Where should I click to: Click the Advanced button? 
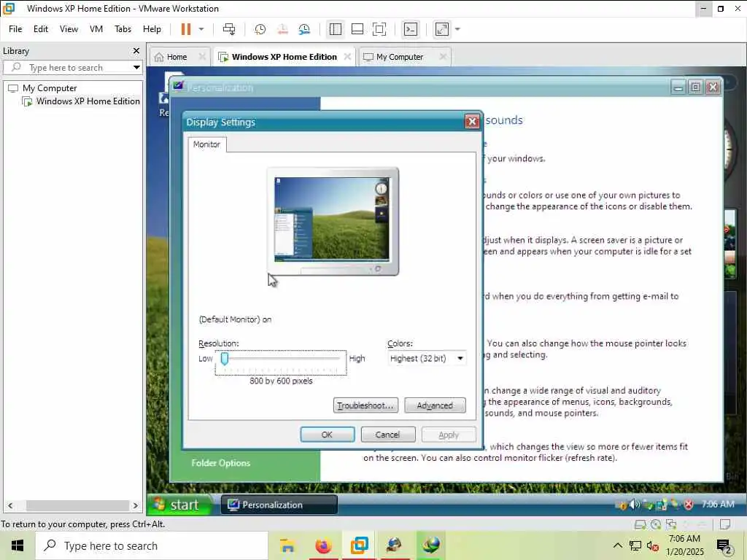point(435,405)
